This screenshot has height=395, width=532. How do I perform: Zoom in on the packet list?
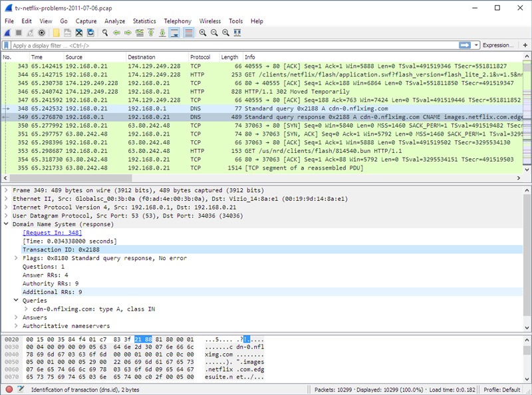tap(203, 33)
